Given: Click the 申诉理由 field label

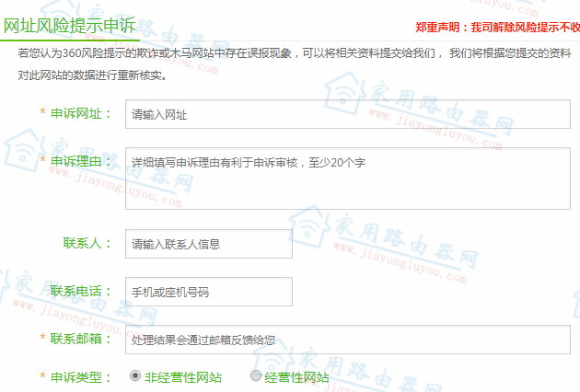Looking at the screenshot, I should click(x=81, y=161).
